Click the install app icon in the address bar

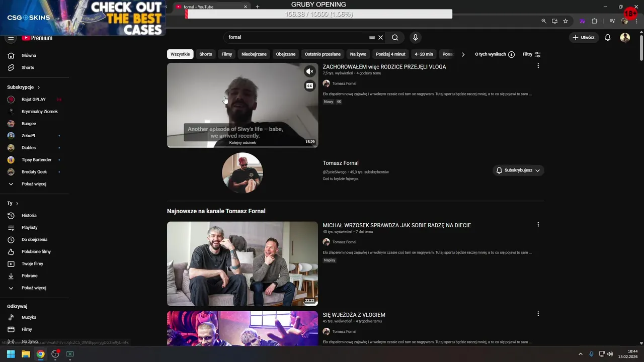click(x=554, y=21)
